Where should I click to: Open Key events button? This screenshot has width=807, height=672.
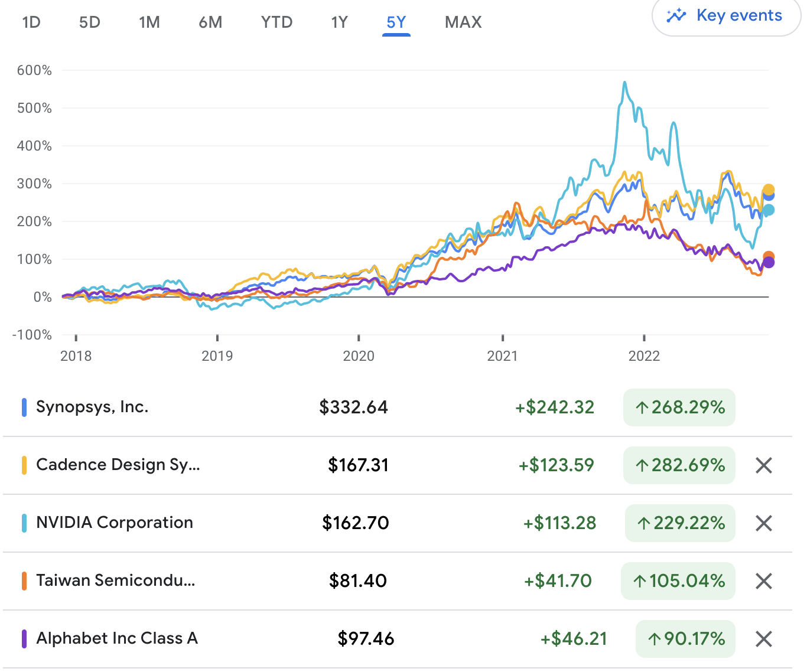[x=726, y=16]
